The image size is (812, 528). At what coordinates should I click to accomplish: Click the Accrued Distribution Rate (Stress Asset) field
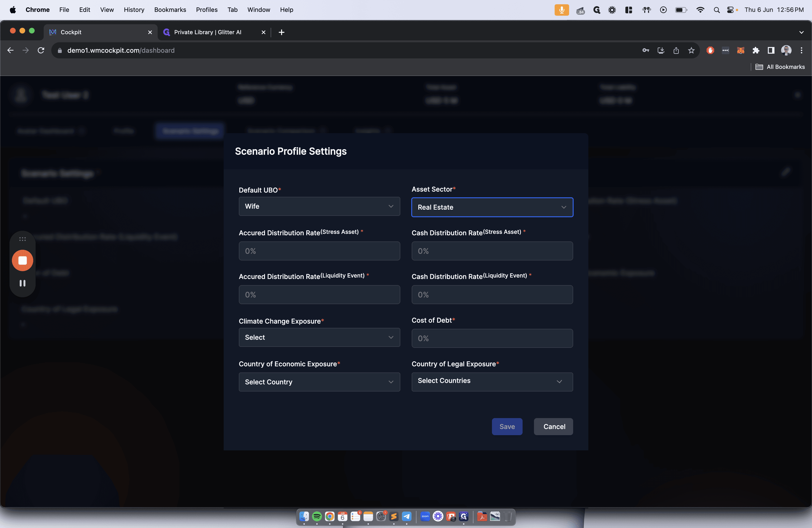(x=319, y=251)
